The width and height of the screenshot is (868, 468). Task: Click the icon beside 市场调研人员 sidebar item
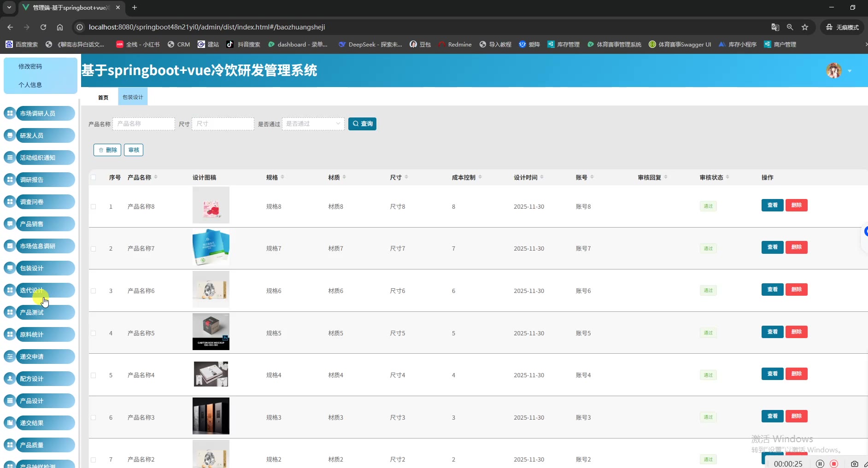(x=10, y=113)
